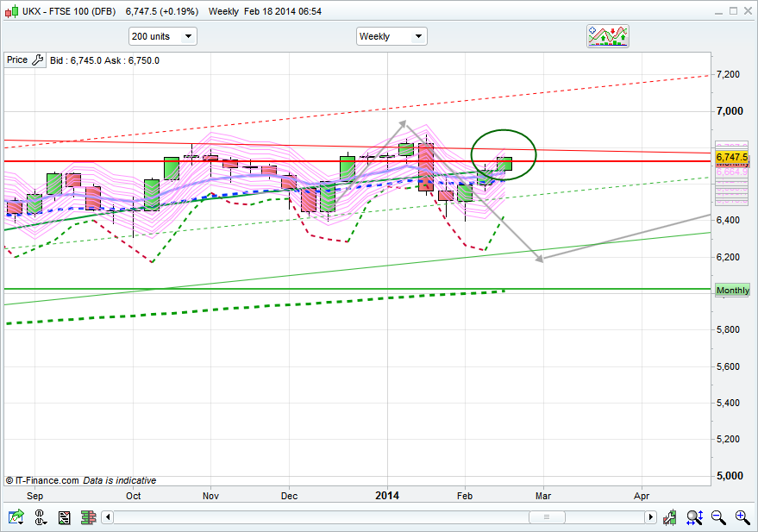Screen dimensions: 758x532
Task: Click the chain link icon
Action: coord(41,517)
